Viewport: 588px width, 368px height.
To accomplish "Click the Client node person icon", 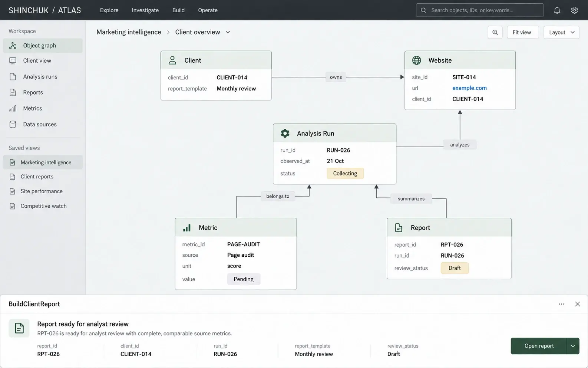I will (x=172, y=60).
